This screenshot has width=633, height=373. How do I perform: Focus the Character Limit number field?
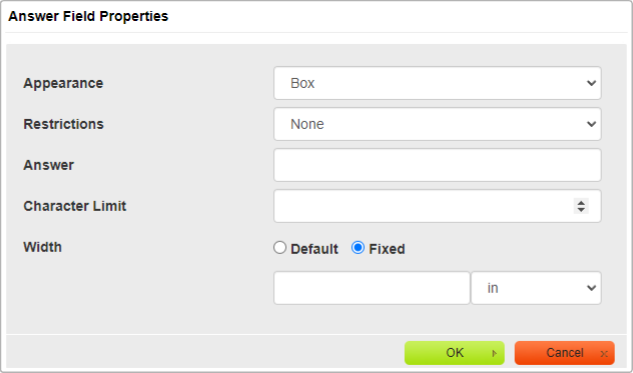pyautogui.click(x=437, y=206)
